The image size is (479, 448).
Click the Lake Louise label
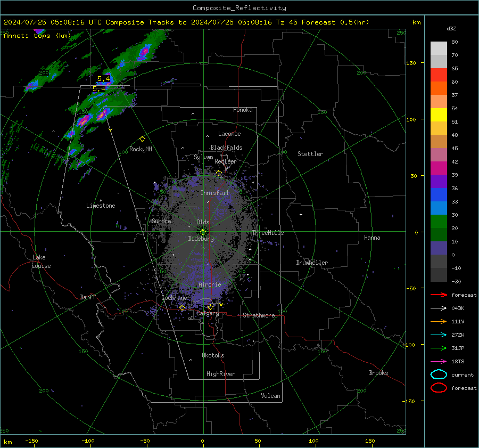[41, 262]
